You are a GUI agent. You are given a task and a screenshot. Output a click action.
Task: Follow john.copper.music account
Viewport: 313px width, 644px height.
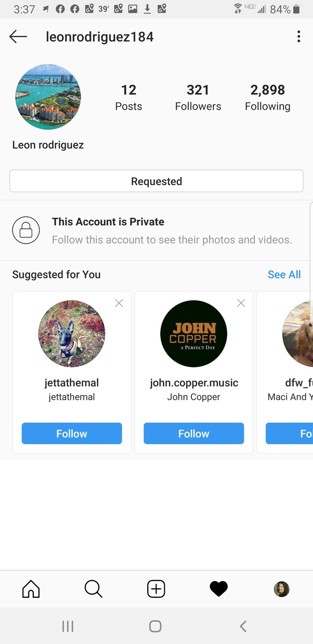point(193,433)
